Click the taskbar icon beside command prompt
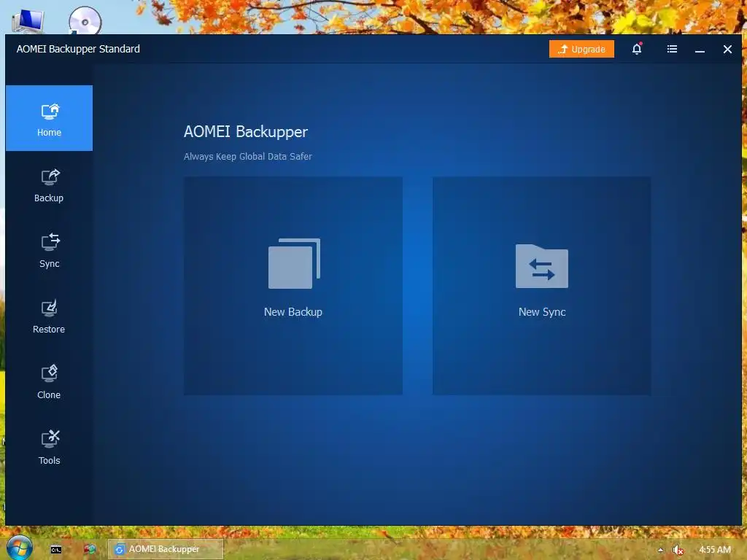Image resolution: width=747 pixels, height=560 pixels. pyautogui.click(x=89, y=550)
